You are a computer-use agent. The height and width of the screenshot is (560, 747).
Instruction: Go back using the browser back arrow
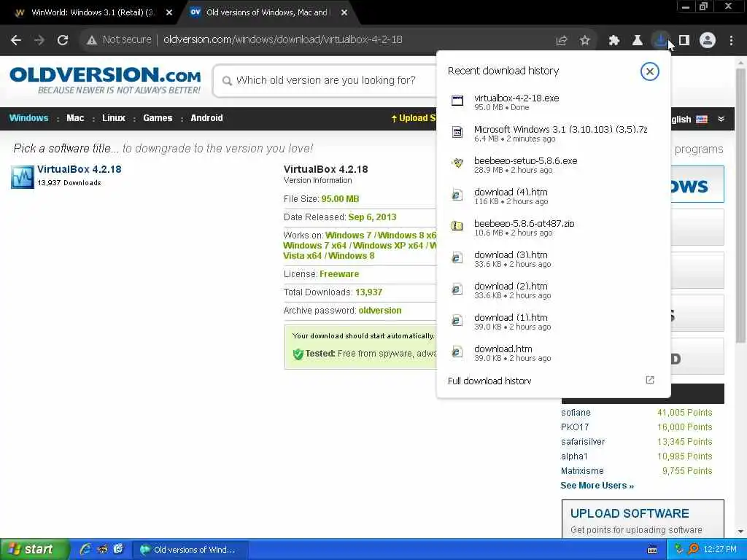[16, 40]
